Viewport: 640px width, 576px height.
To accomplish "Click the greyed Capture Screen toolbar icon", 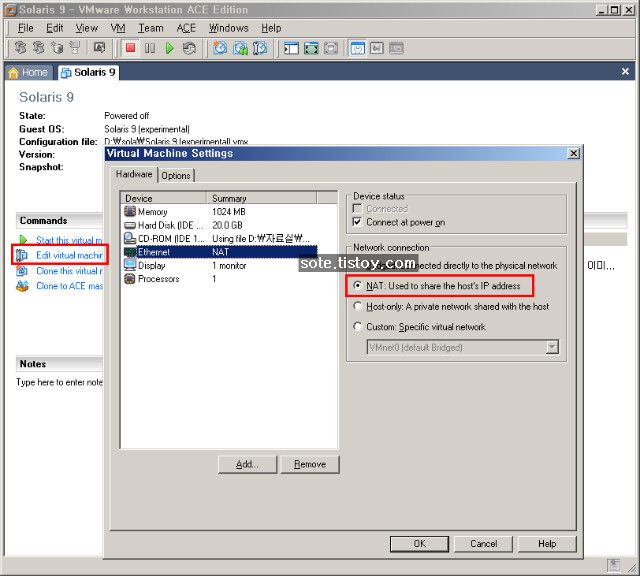I will 99,47.
